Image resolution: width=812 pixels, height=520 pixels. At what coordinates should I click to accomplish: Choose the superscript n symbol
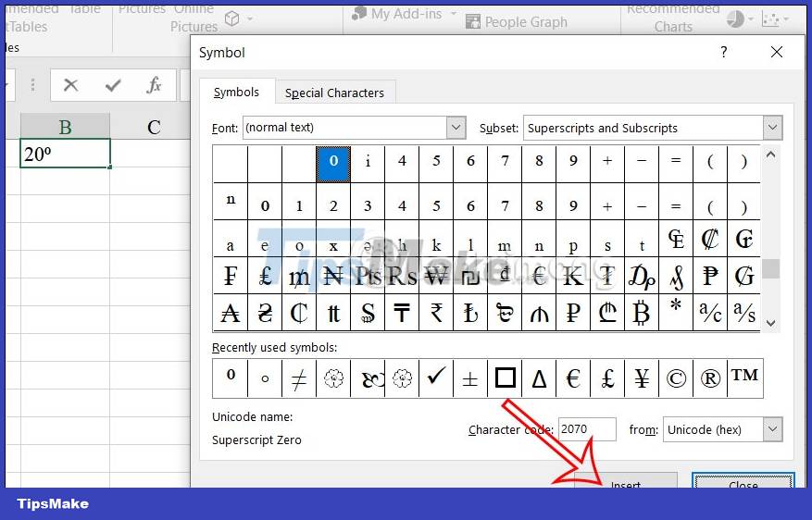point(231,202)
